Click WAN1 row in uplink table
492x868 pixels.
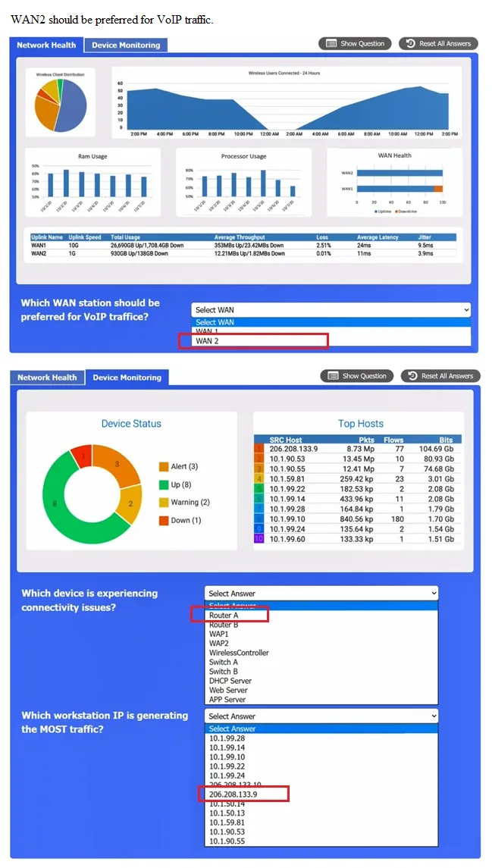click(243, 245)
